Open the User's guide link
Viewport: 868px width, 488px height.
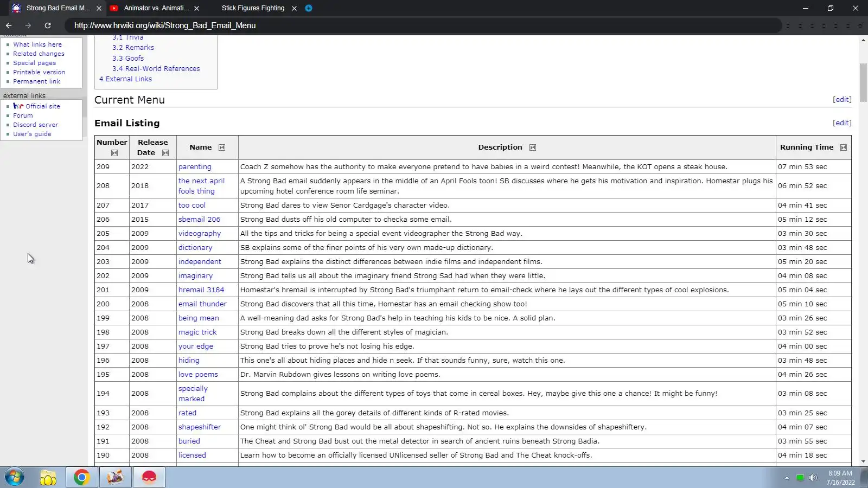(x=32, y=134)
